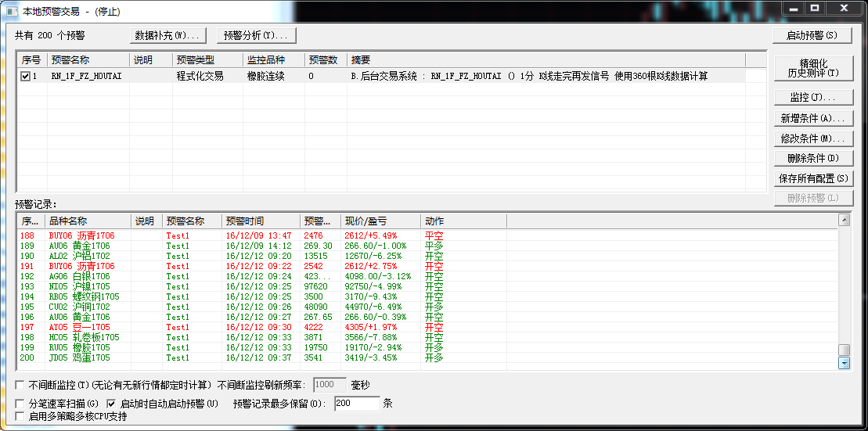Click the 预警时间 column header in records

(261, 221)
